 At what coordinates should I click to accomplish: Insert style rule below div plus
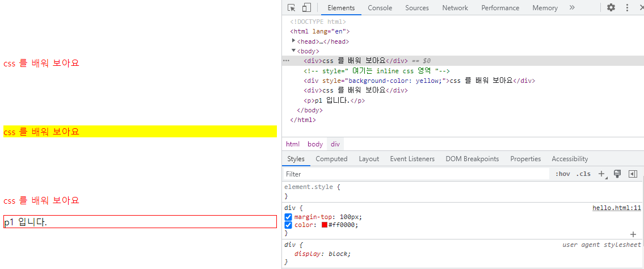pos(633,234)
